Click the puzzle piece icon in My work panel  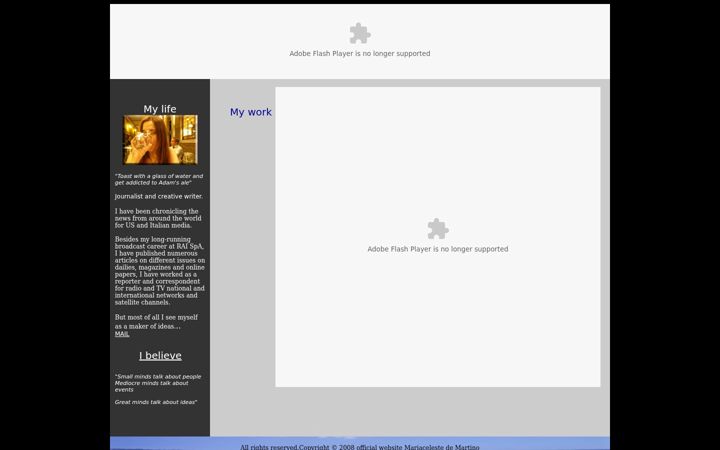(438, 229)
